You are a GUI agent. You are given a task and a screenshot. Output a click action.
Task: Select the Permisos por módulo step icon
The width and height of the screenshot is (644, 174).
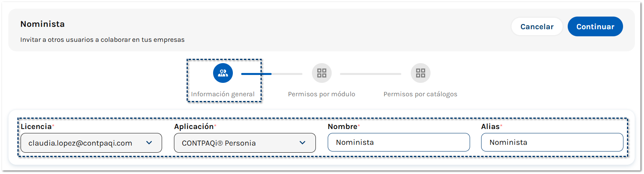[x=321, y=73]
